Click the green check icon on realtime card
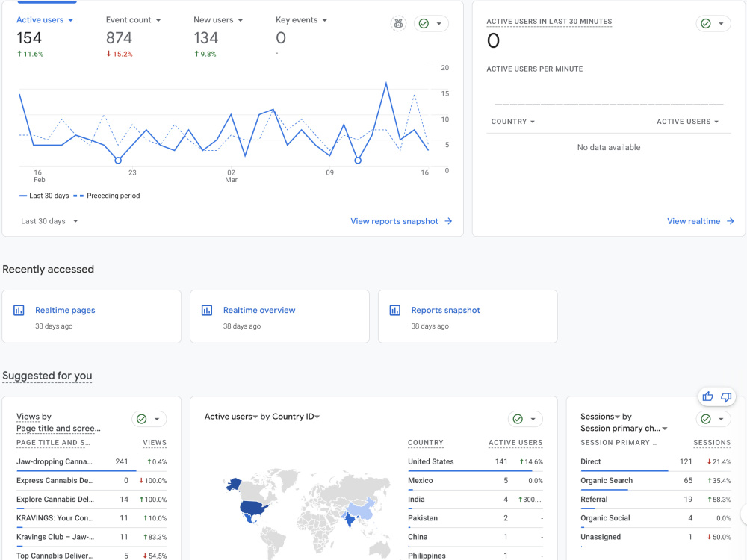This screenshot has height=560, width=747. [706, 23]
